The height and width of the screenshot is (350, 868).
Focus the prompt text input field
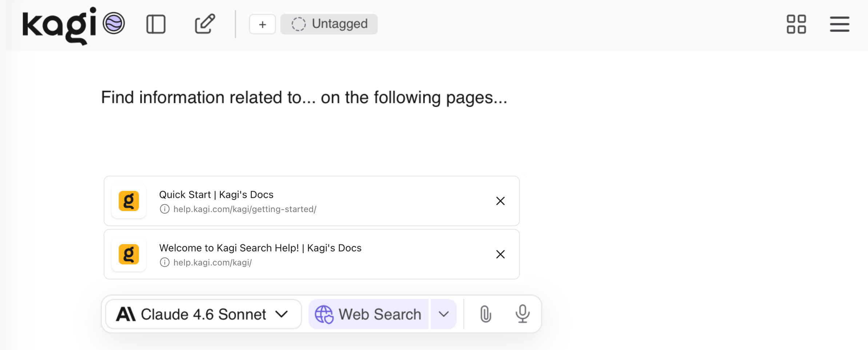pos(304,98)
